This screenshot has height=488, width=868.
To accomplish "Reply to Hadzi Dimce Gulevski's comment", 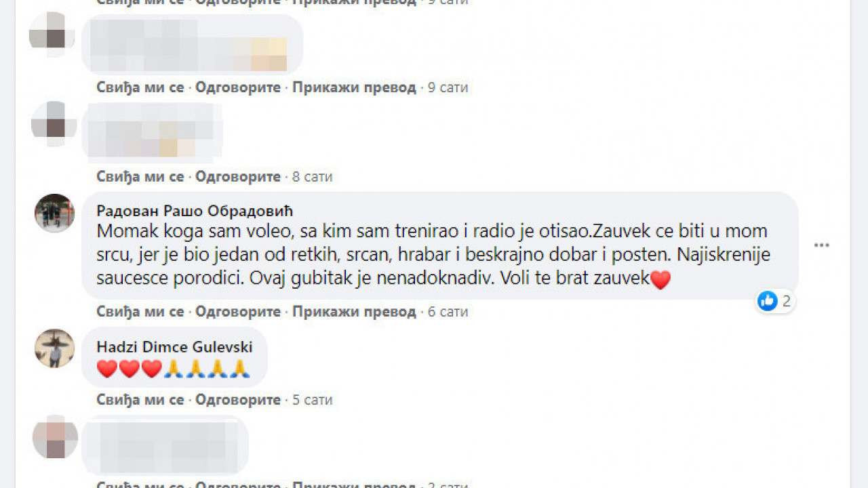I will 238,400.
